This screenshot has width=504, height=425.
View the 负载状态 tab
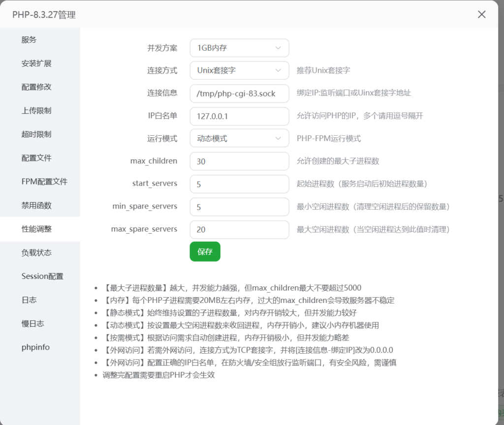tap(36, 252)
